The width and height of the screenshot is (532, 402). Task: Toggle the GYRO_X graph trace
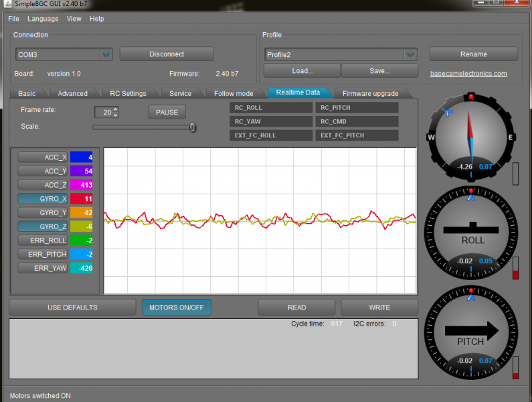[43, 198]
